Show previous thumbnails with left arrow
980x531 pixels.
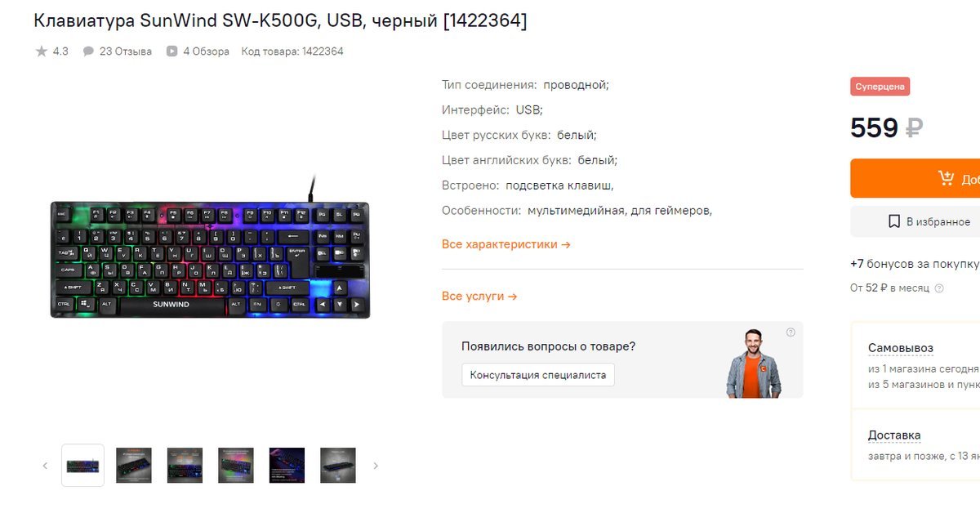(x=46, y=466)
